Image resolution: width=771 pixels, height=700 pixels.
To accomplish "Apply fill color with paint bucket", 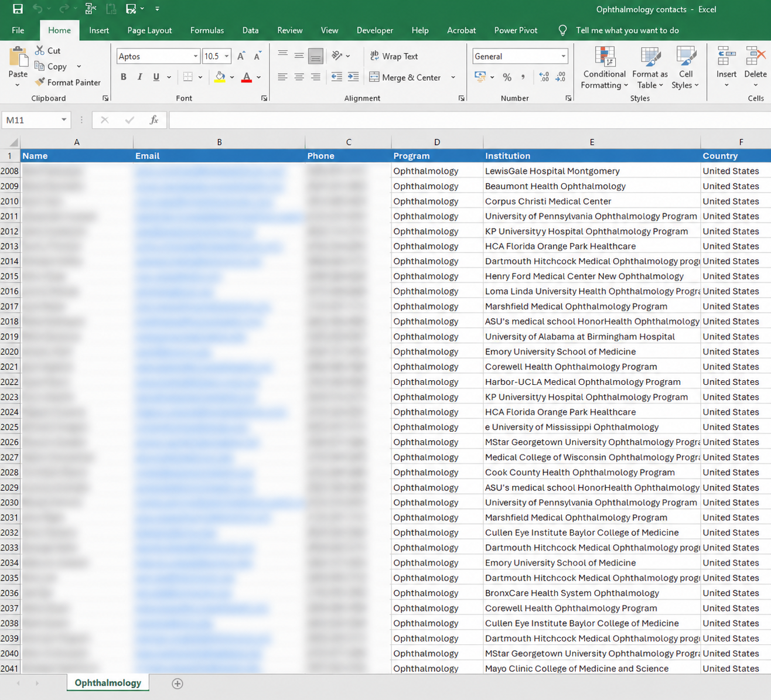I will coord(220,77).
